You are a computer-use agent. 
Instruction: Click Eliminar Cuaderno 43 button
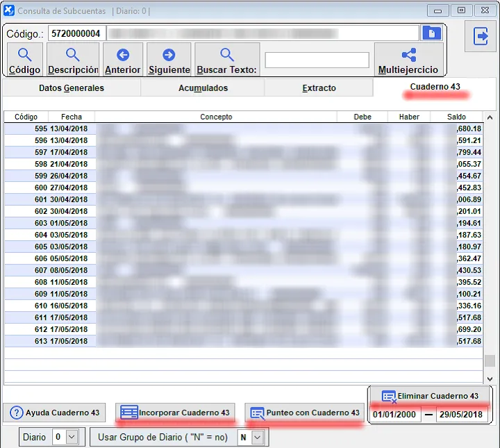(430, 396)
